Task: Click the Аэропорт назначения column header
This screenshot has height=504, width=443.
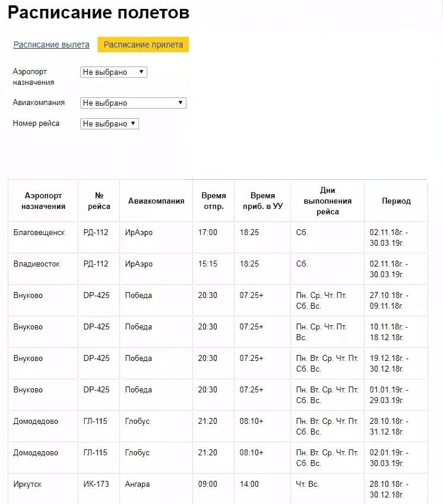Action: coord(43,201)
